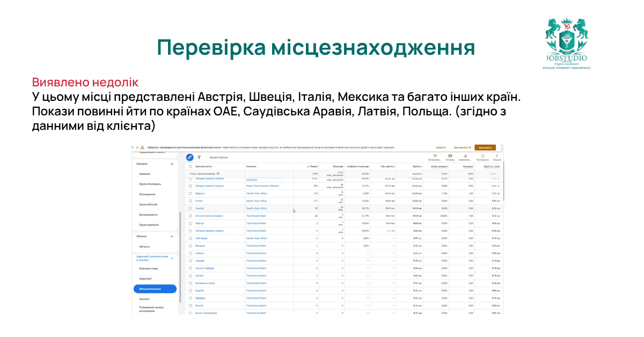Click the Закрити button in notification bar

[x=440, y=147]
